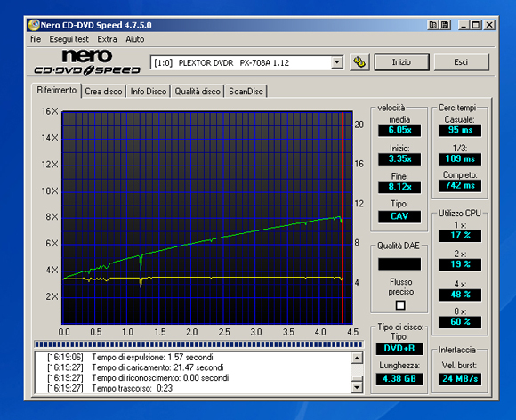516x420 pixels.
Task: Click the CPU usage 8x value 60 %
Action: pyautogui.click(x=460, y=322)
